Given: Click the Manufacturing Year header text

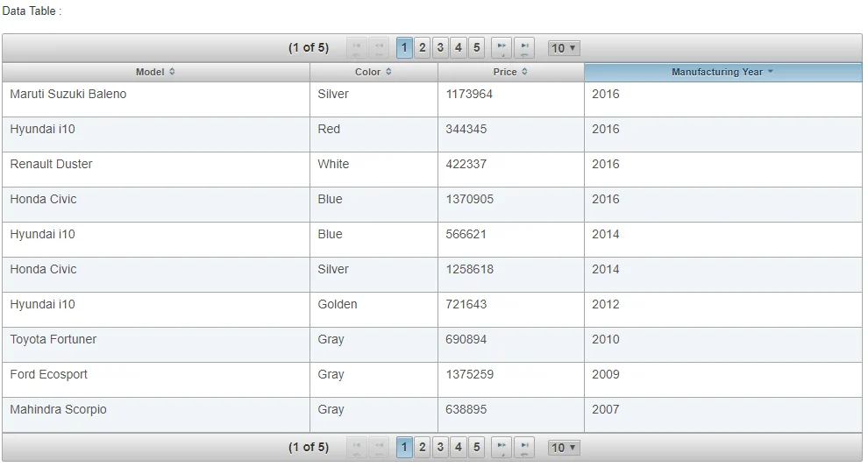Looking at the screenshot, I should pyautogui.click(x=717, y=72).
